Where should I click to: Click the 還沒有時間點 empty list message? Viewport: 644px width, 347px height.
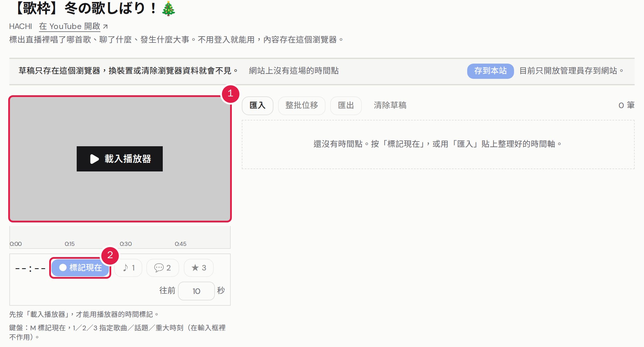pos(438,144)
